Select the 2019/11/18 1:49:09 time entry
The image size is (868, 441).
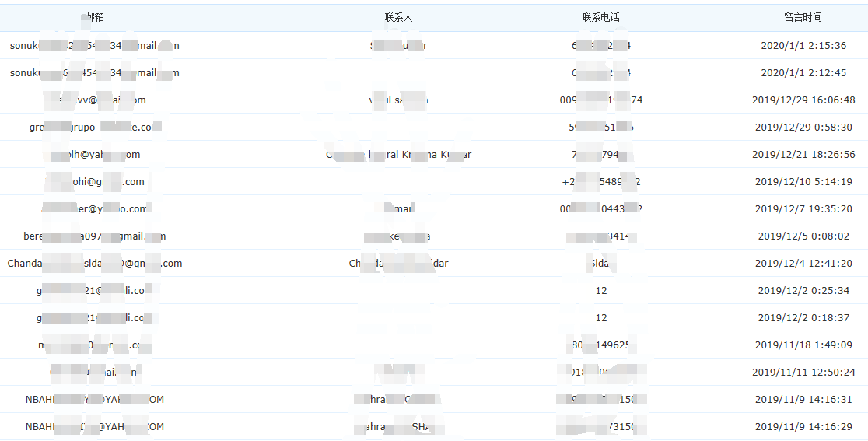pos(803,345)
